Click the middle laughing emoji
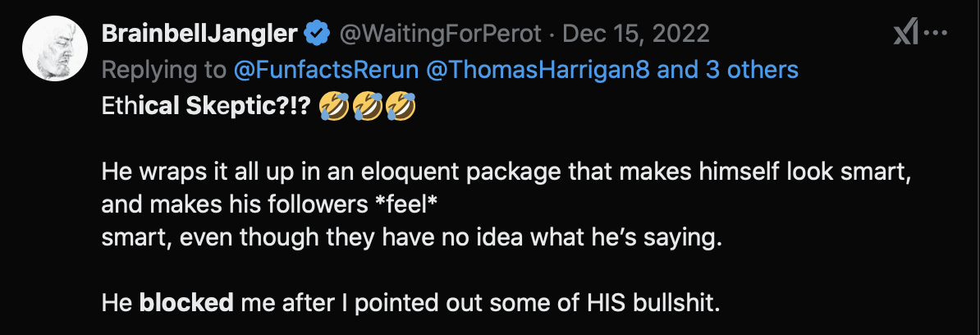Image resolution: width=980 pixels, height=335 pixels. (368, 106)
